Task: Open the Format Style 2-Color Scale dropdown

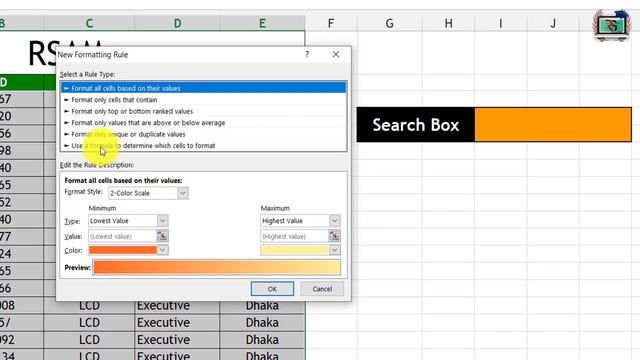Action: 183,193
